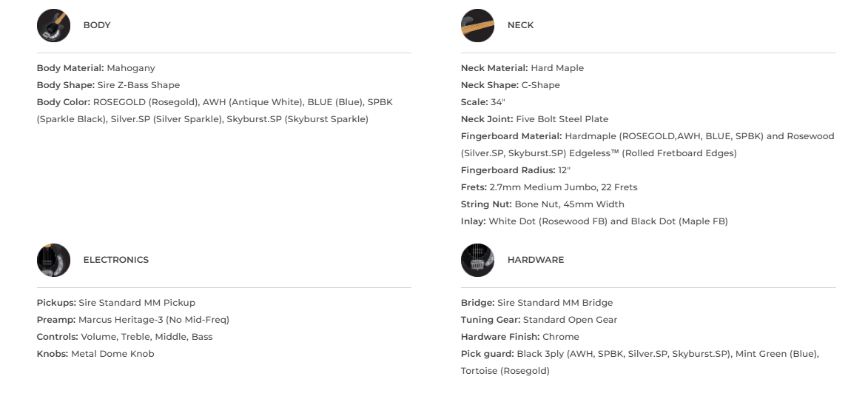Screen dimensions: 868x419
Task: Click the Body Material label
Action: (x=70, y=68)
